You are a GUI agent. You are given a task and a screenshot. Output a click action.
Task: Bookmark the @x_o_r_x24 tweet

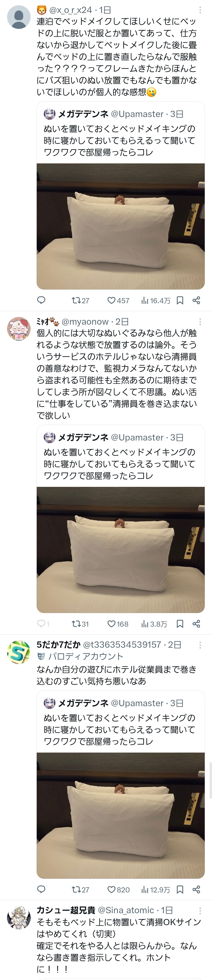(x=180, y=300)
